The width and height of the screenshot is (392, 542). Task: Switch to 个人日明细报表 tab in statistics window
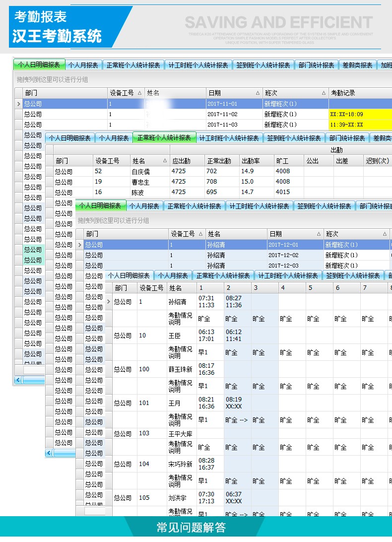(x=70, y=138)
